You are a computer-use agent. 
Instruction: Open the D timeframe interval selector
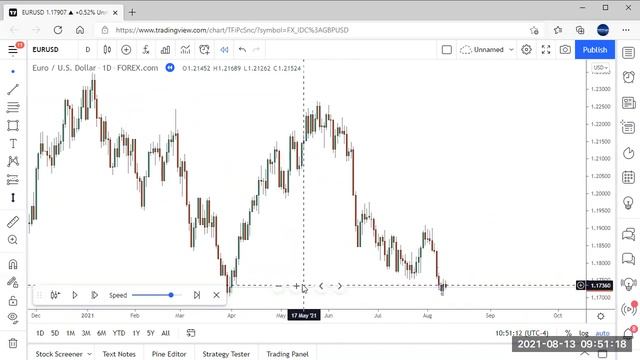(x=88, y=50)
